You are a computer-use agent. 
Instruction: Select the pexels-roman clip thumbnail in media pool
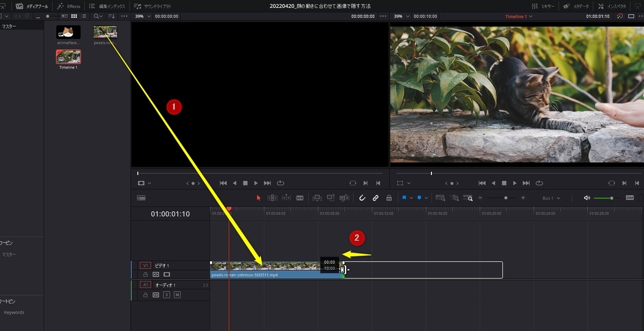tap(105, 32)
